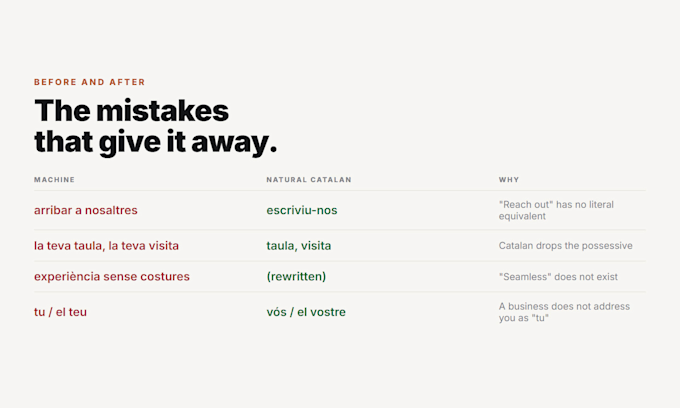Image resolution: width=680 pixels, height=408 pixels.
Task: Click the "Seamless" does not exist note
Action: [558, 277]
